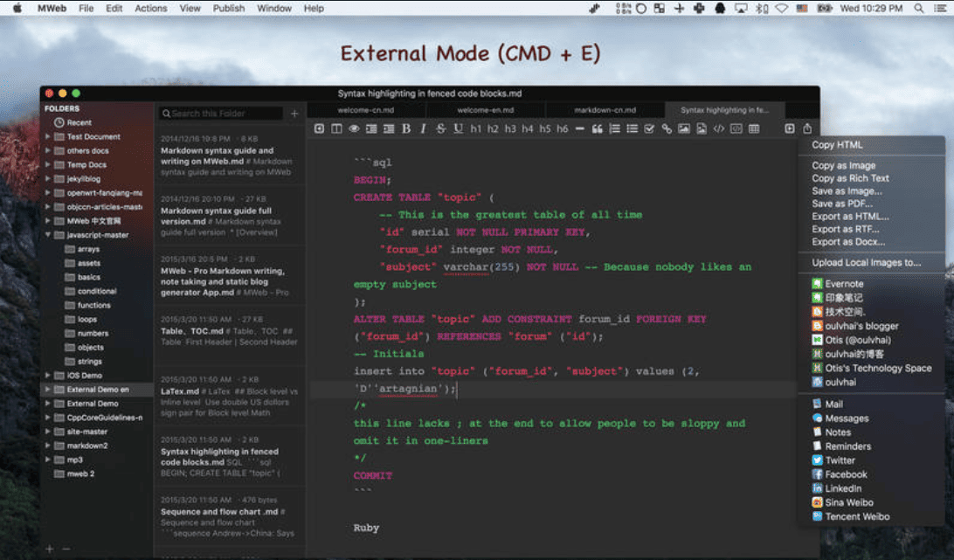Add new document with plus button

294,114
